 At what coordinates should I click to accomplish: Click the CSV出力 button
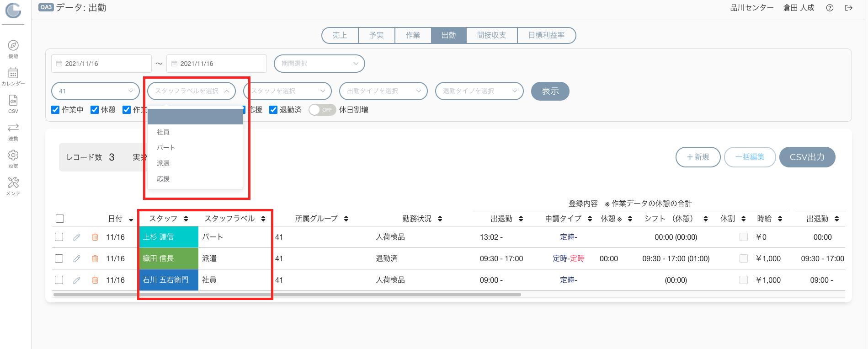point(807,157)
